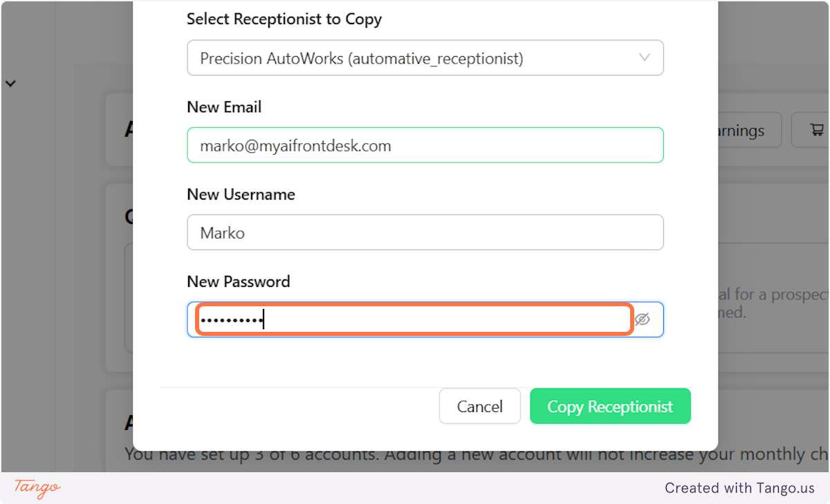The height and width of the screenshot is (504, 830).
Task: Open the dropdown arrow for receptionist selection
Action: [x=644, y=58]
